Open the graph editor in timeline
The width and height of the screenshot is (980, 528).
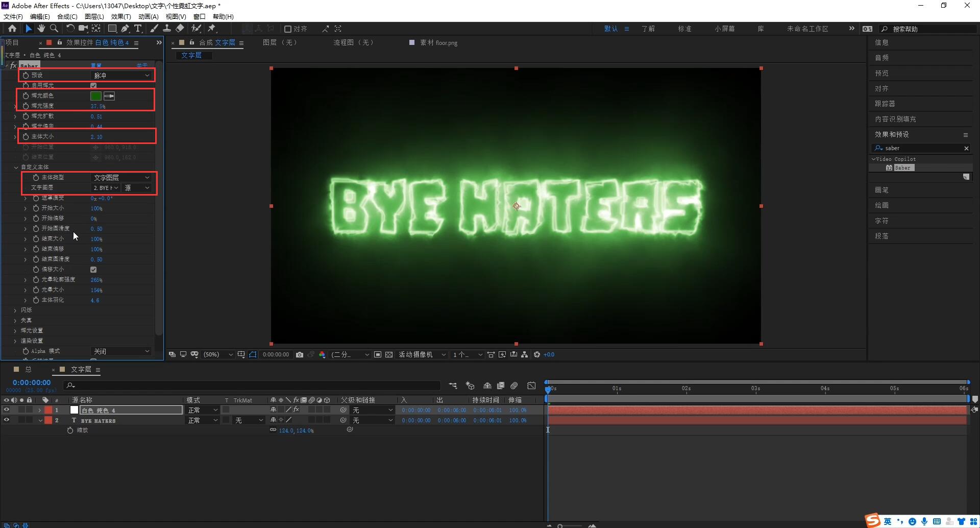[x=531, y=386]
